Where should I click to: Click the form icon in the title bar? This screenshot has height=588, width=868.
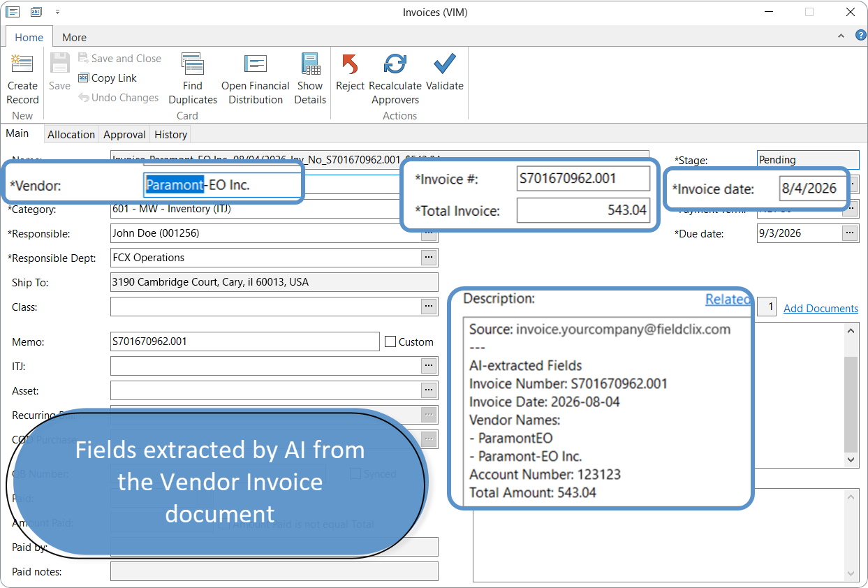click(x=13, y=11)
